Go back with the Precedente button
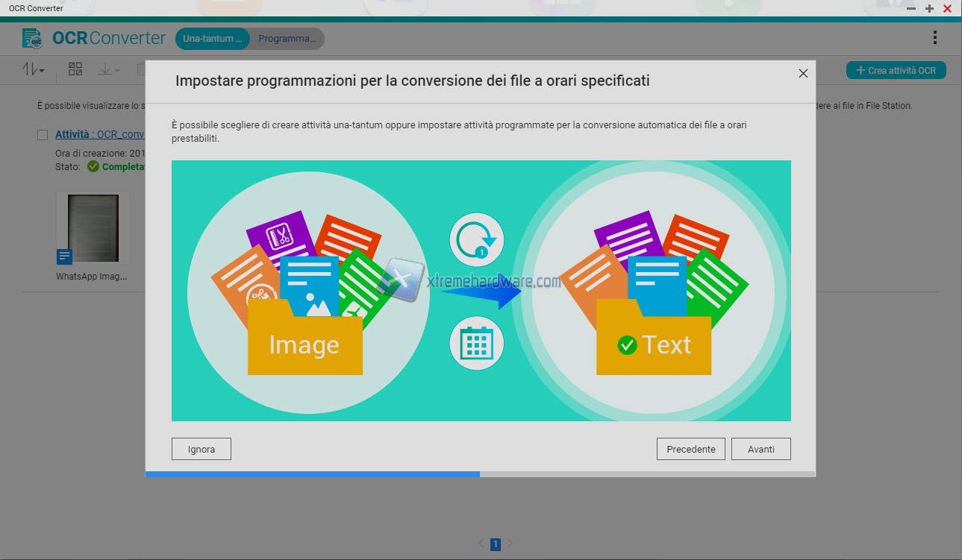The width and height of the screenshot is (962, 560). click(690, 449)
